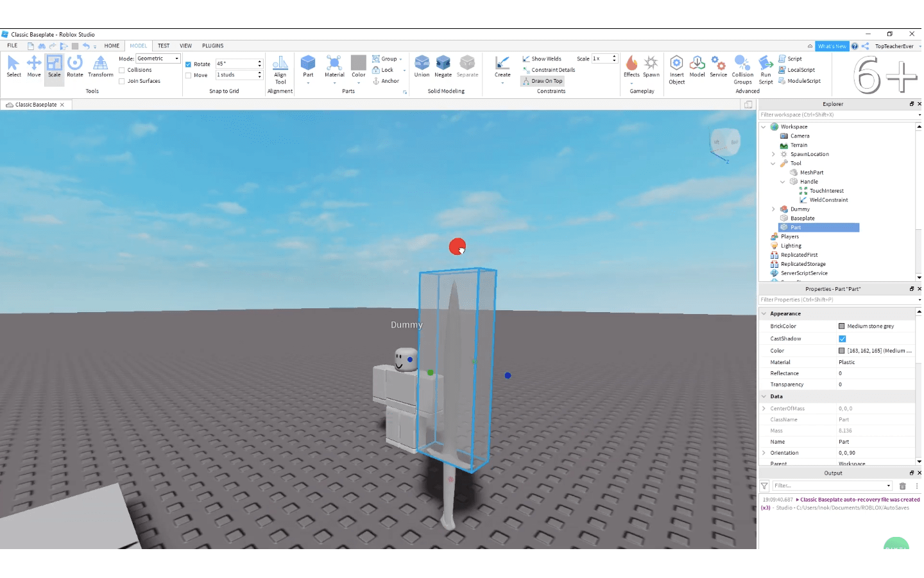924x578 pixels.
Task: Click the BrickColor Medium stone grey swatch
Action: [x=842, y=326]
